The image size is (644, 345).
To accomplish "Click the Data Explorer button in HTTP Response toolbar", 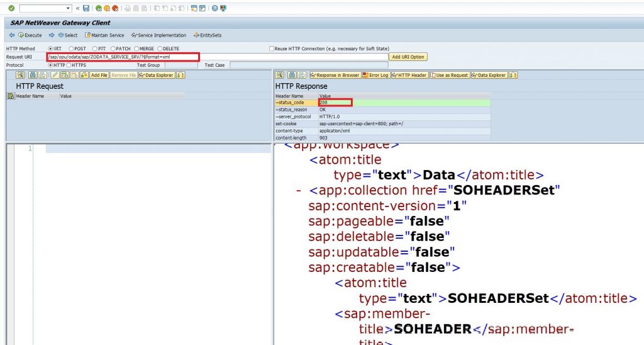I will click(x=489, y=76).
